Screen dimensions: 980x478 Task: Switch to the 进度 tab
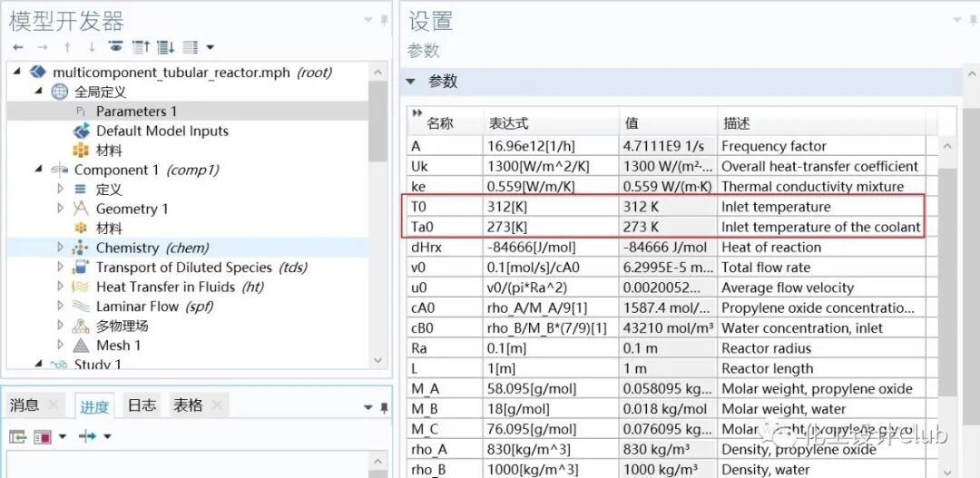[94, 406]
